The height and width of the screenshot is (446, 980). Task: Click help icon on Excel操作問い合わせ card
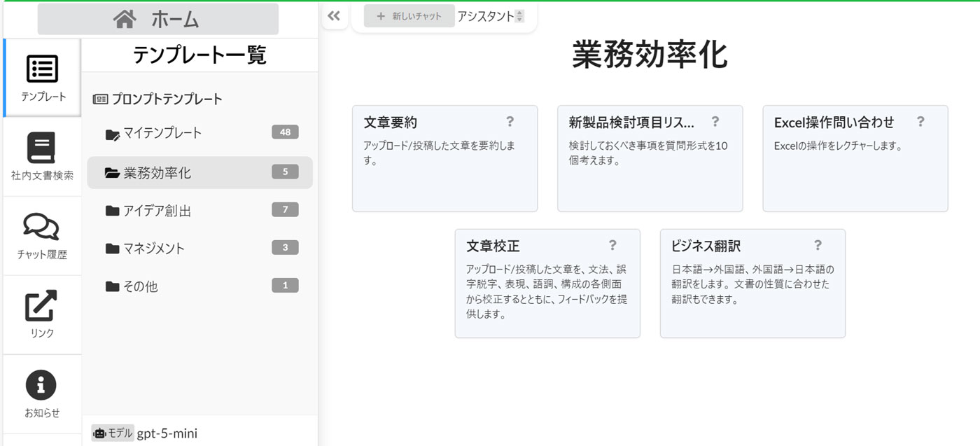tap(920, 122)
